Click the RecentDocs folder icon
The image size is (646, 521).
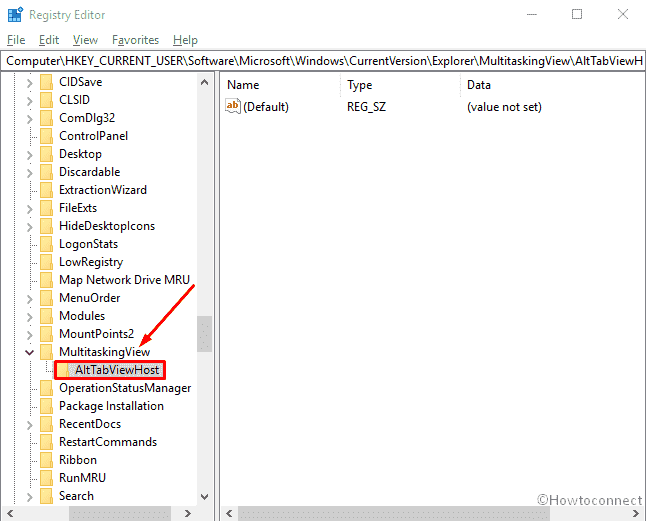coord(47,424)
